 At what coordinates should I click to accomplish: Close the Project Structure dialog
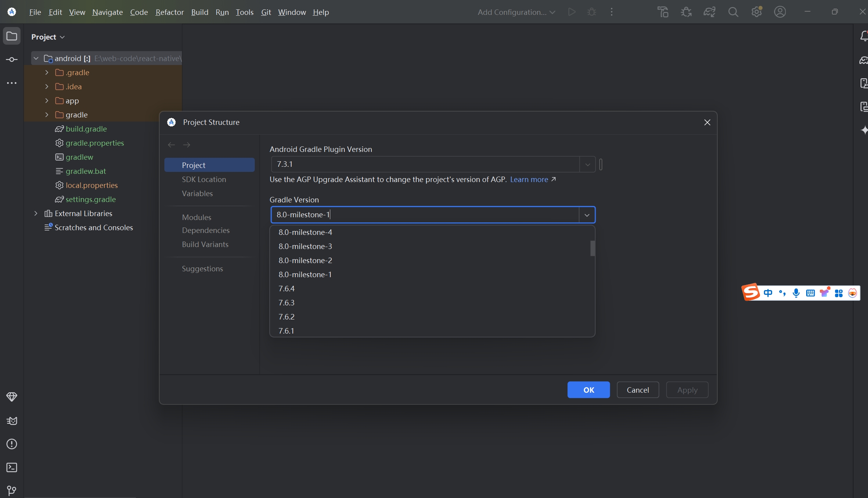(x=707, y=123)
